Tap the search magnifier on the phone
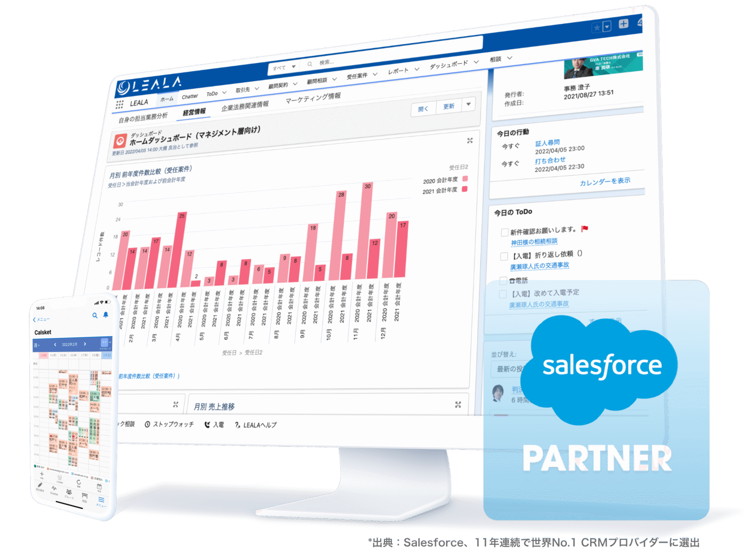Image resolution: width=750 pixels, height=560 pixels. pos(95,315)
